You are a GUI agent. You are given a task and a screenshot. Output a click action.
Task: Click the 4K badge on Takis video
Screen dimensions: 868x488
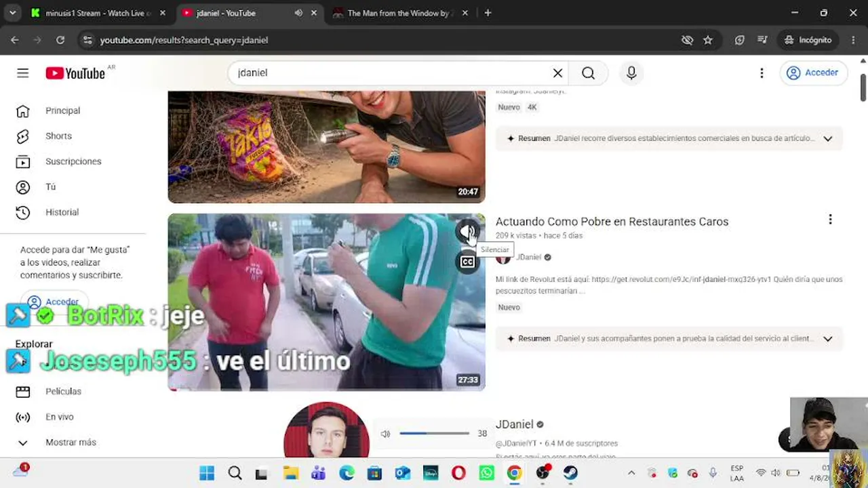pos(532,107)
